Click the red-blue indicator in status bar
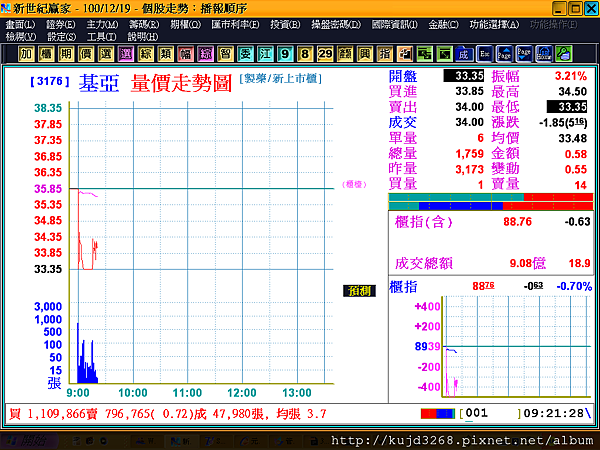Screen dimensions: 600x450 coord(438,414)
